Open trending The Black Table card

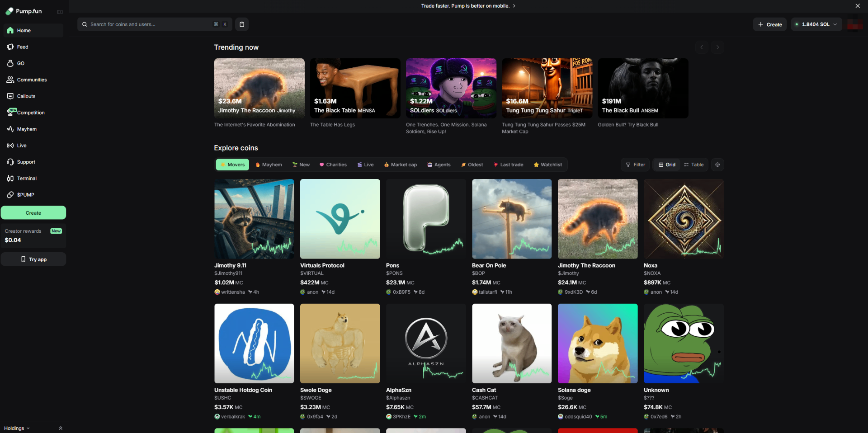355,88
